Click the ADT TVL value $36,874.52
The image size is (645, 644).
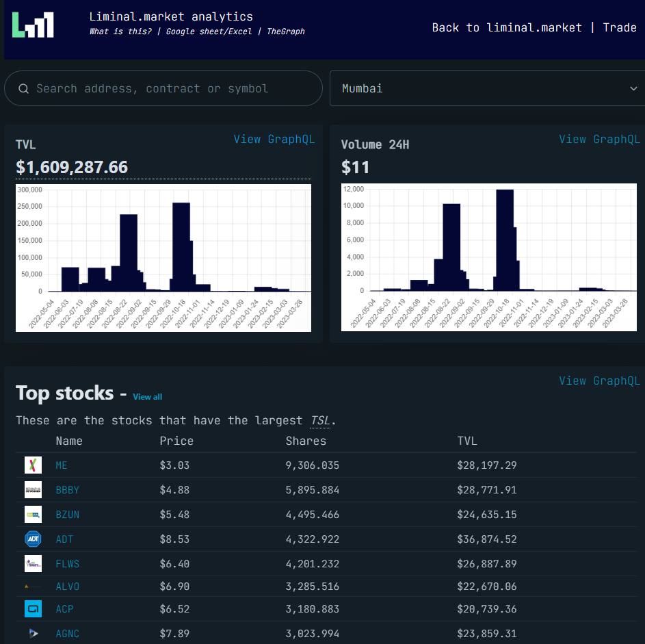point(486,539)
